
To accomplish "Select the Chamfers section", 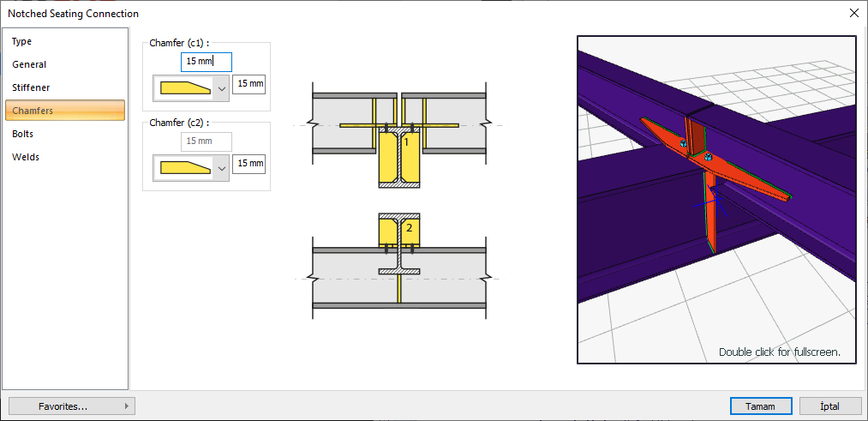I will point(33,111).
